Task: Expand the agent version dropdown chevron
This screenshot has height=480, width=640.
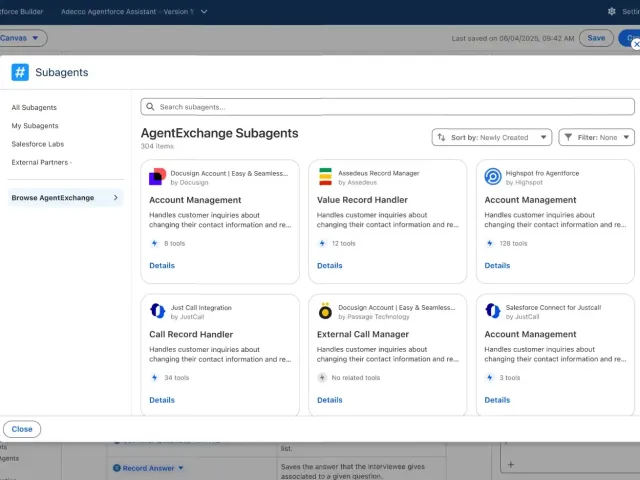Action: click(204, 11)
